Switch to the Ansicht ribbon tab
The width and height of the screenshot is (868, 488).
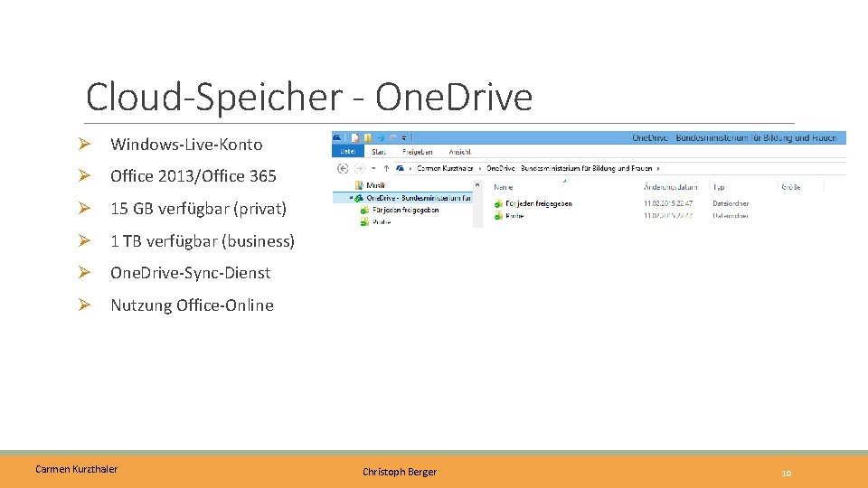[459, 152]
